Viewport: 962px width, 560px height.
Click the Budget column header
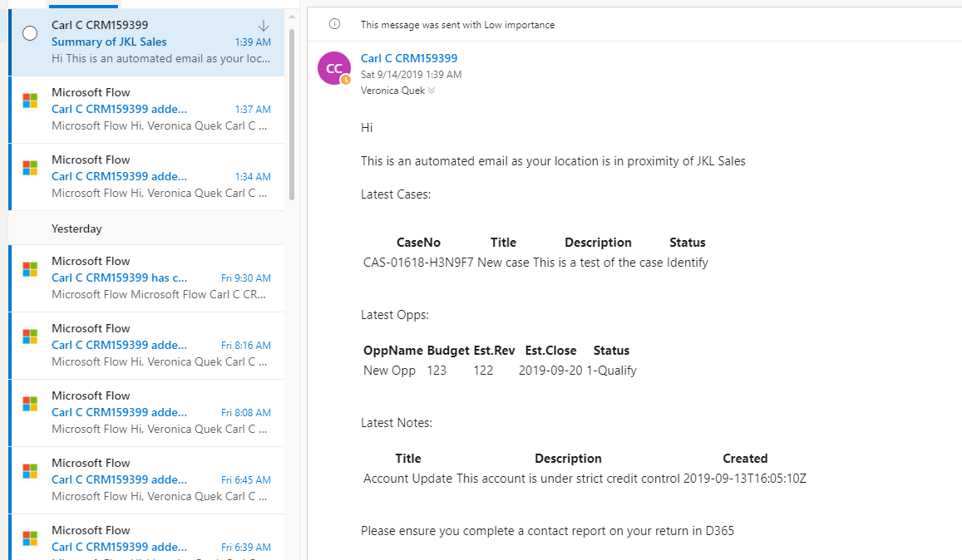448,351
